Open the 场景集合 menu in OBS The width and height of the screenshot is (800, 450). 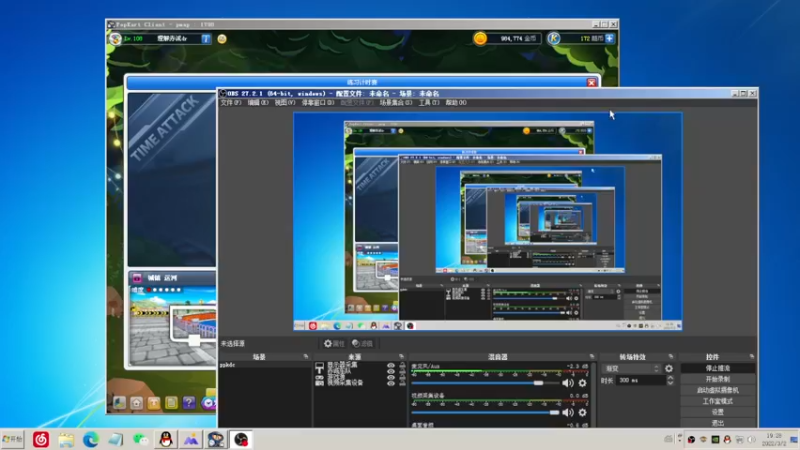[395, 103]
